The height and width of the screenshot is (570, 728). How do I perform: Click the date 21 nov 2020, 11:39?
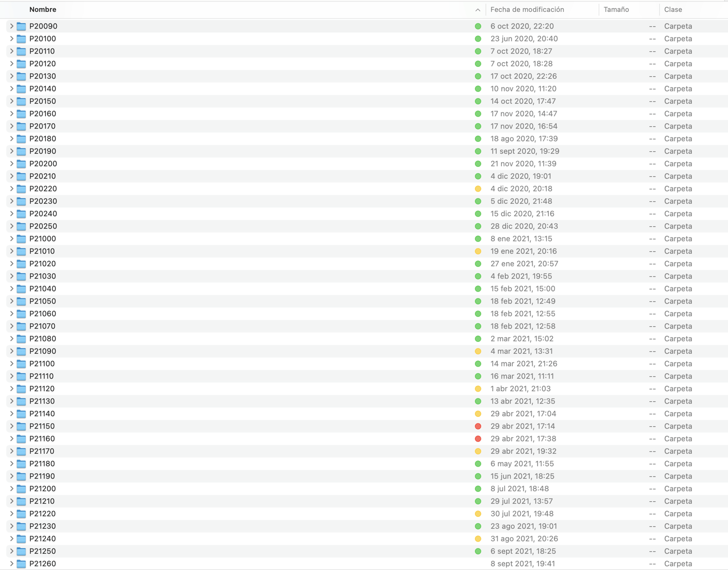click(523, 164)
